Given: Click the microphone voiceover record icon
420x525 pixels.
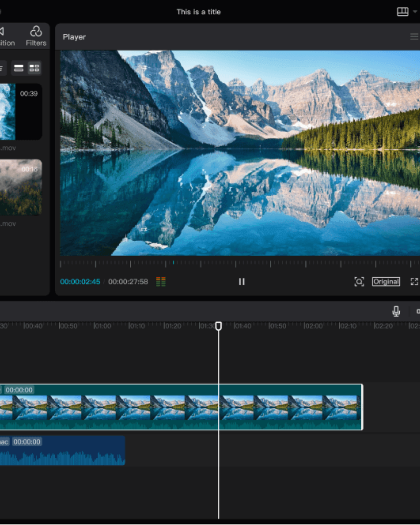Looking at the screenshot, I should tap(396, 311).
